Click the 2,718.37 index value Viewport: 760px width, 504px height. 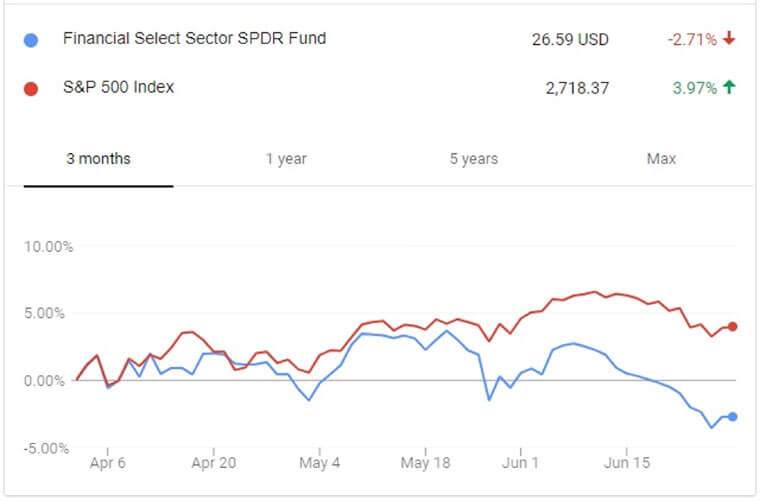(576, 88)
